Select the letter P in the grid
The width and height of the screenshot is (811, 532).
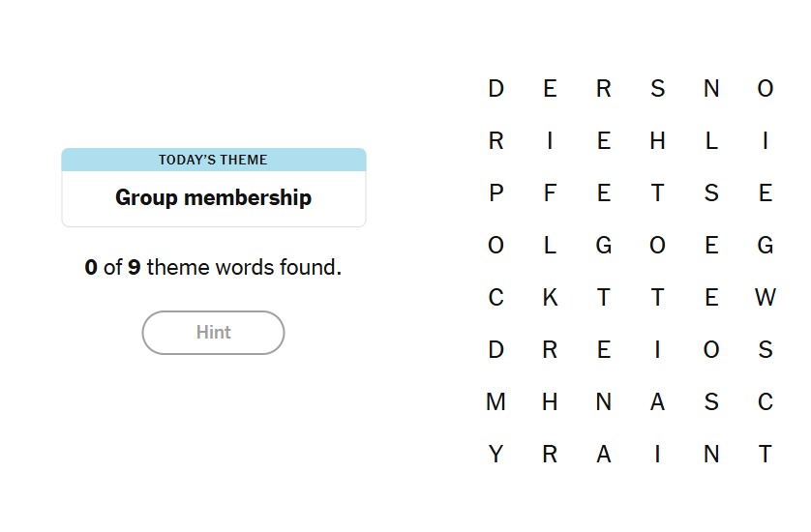(x=496, y=193)
